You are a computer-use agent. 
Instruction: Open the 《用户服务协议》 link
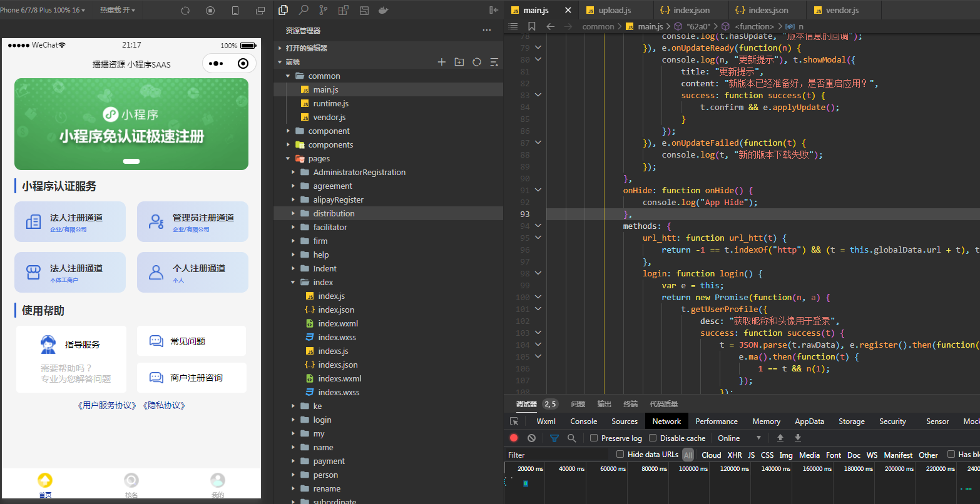pyautogui.click(x=107, y=405)
